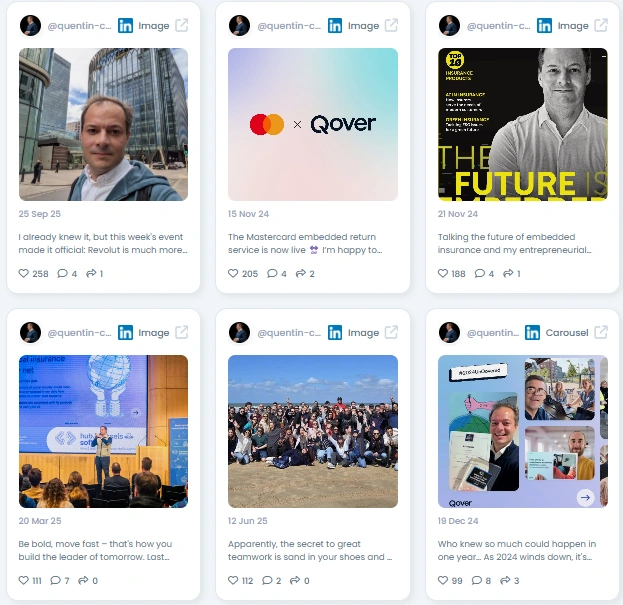
Task: Open the Mastercard x Qover image
Action: pyautogui.click(x=313, y=124)
